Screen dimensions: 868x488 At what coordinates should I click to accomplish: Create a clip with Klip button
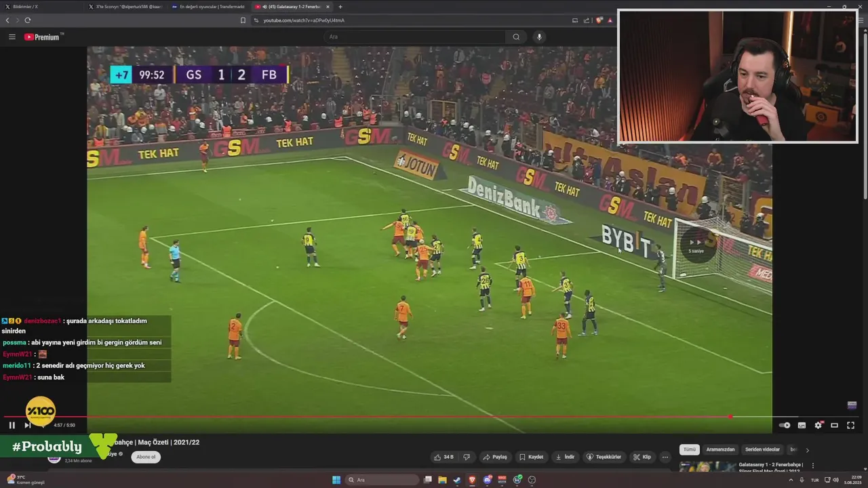pyautogui.click(x=642, y=457)
